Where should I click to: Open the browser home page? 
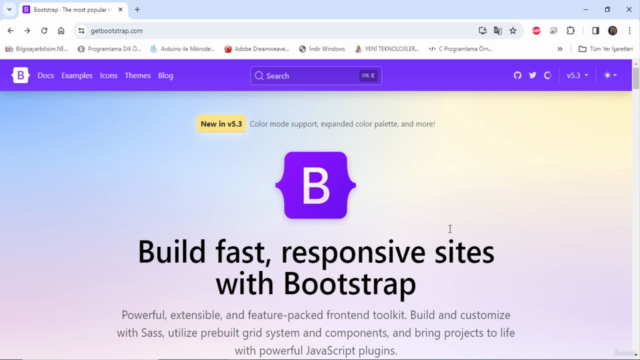click(x=61, y=31)
